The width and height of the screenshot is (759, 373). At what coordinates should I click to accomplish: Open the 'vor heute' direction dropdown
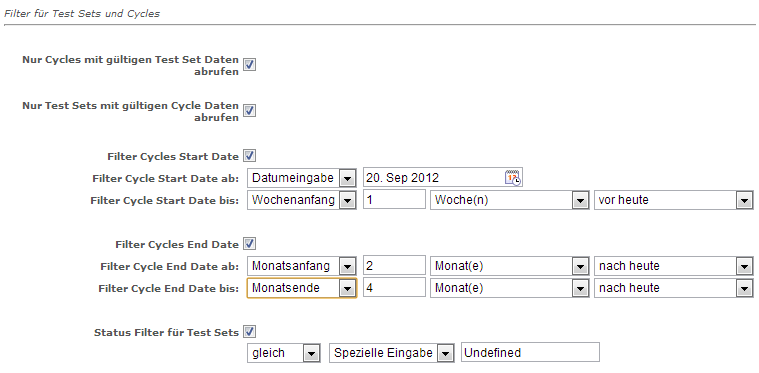(674, 200)
